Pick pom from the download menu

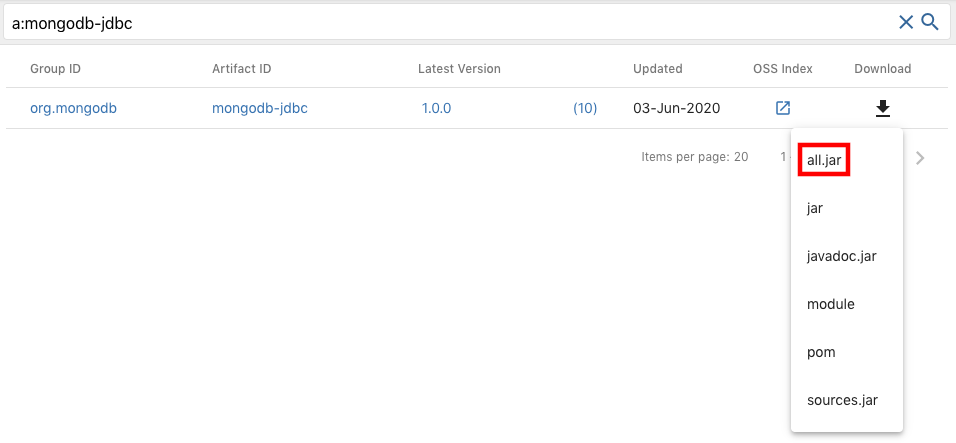[x=821, y=352]
